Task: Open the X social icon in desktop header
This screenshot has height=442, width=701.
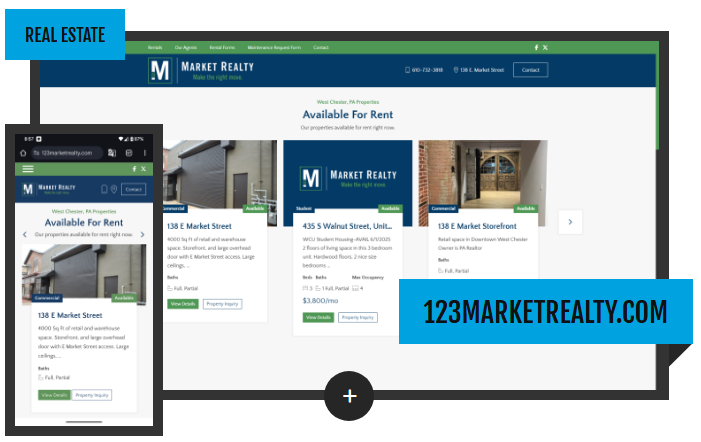Action: pos(545,48)
